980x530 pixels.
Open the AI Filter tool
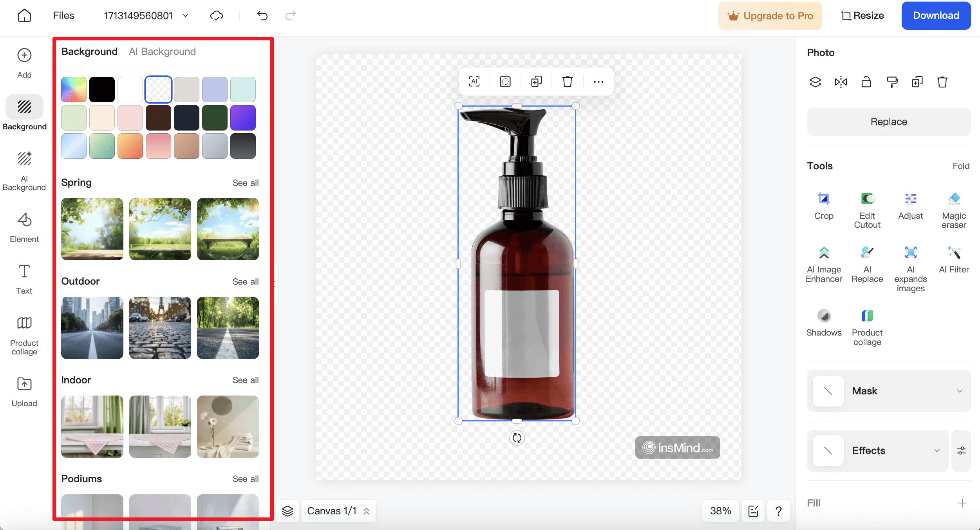click(954, 260)
